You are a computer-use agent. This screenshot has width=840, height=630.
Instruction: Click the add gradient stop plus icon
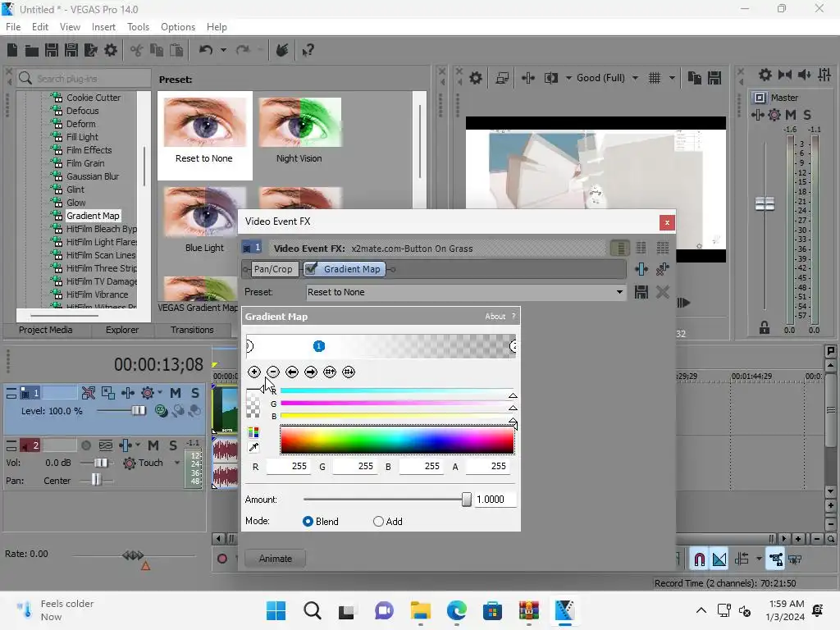coord(254,372)
